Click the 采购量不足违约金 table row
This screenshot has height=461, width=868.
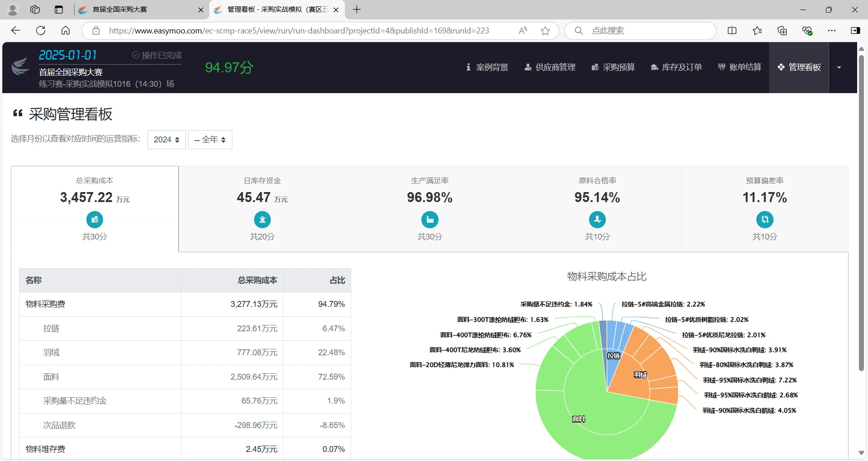click(185, 401)
